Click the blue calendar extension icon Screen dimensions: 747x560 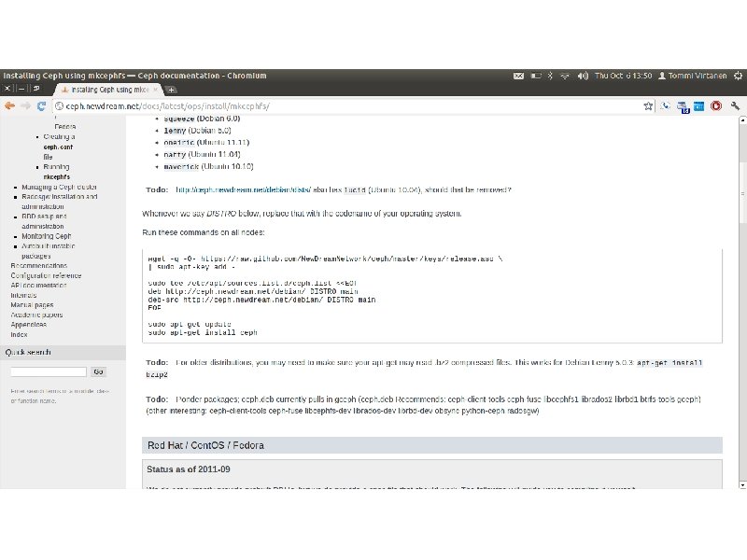point(698,105)
